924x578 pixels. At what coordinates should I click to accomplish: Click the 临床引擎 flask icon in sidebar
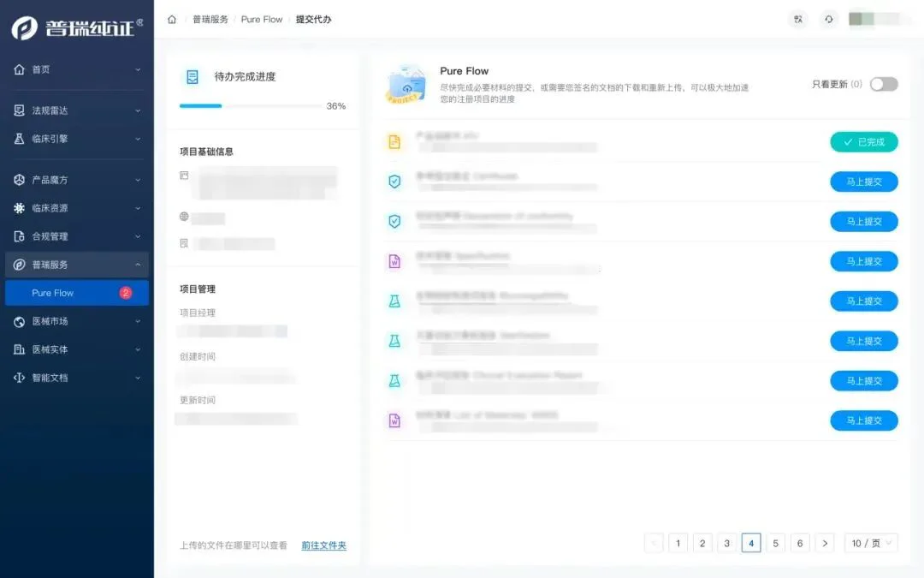[20, 139]
